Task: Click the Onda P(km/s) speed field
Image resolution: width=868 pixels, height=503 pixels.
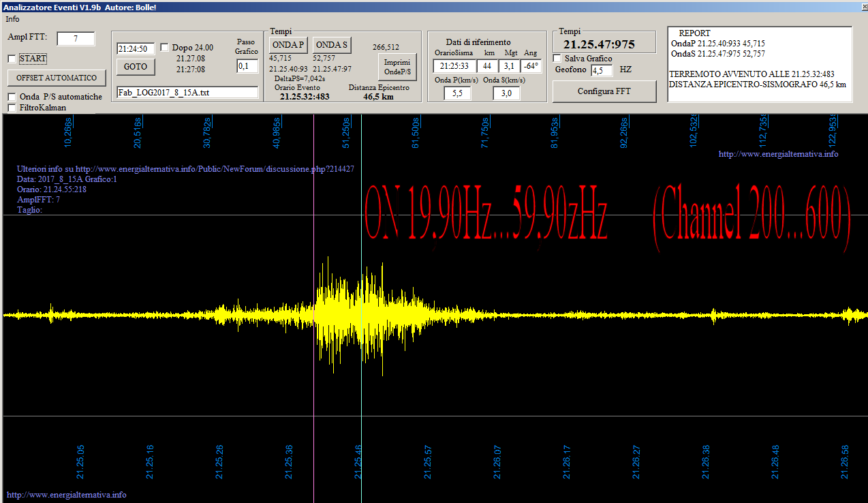Action: (x=457, y=93)
